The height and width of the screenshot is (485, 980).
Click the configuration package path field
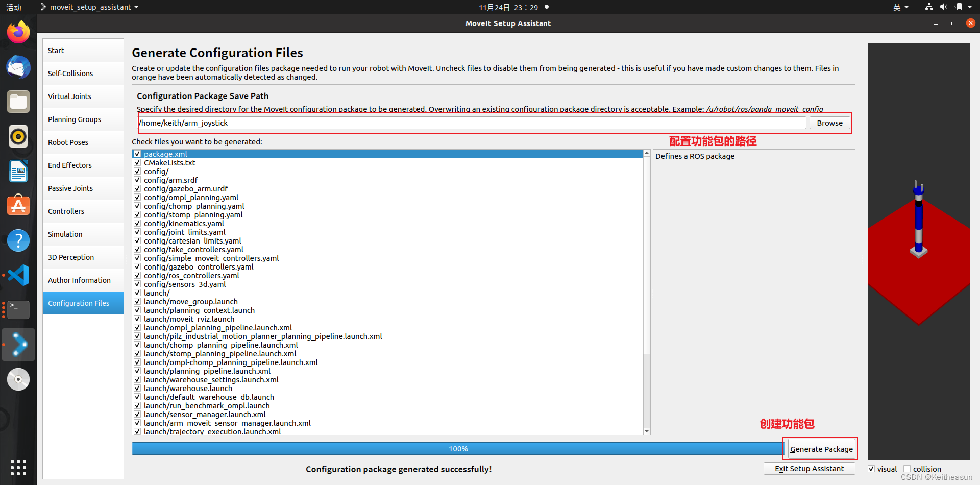pyautogui.click(x=472, y=123)
